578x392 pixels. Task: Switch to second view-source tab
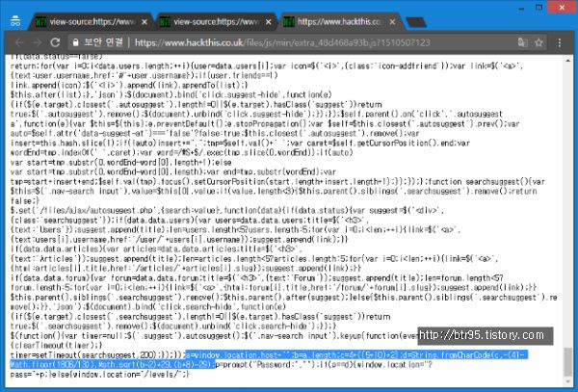pyautogui.click(x=217, y=22)
